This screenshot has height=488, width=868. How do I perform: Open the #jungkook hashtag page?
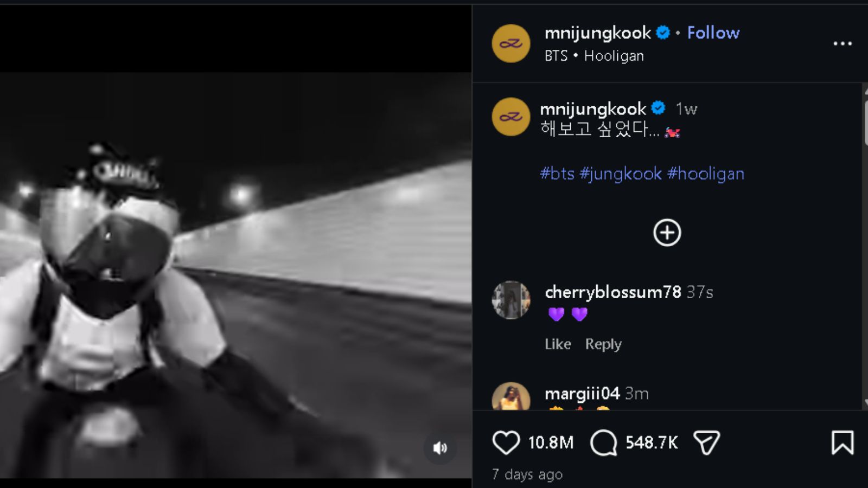click(621, 174)
